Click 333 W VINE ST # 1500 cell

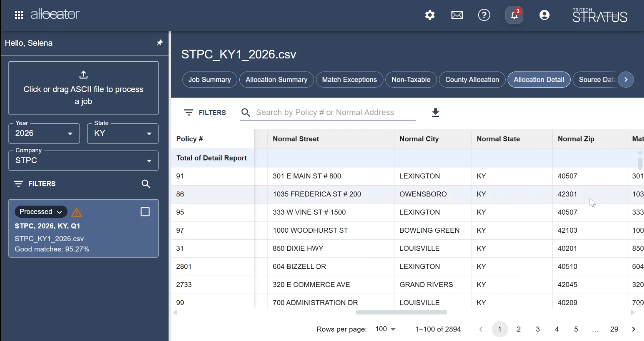click(x=331, y=212)
